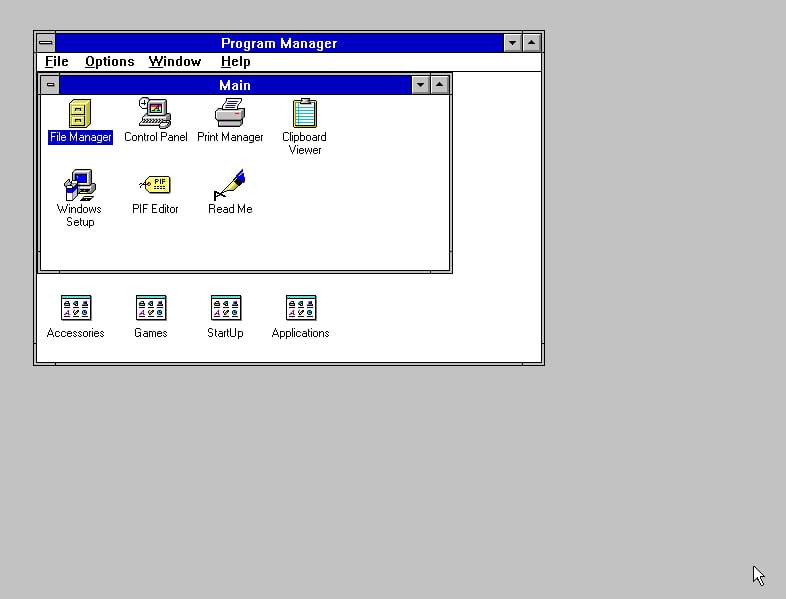Click the File Manager label text
Viewport: 786px width, 599px height.
[81, 137]
